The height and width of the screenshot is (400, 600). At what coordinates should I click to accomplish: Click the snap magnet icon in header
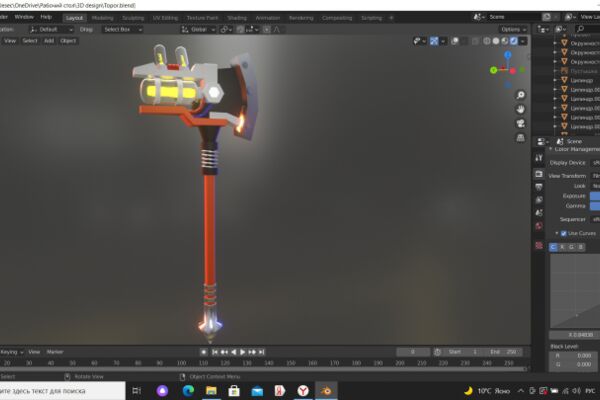coord(240,29)
